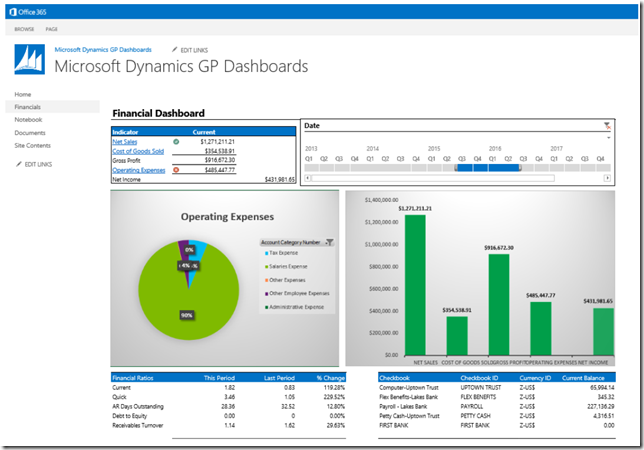
Task: Open the Net Sales indicator link
Action: 125,142
